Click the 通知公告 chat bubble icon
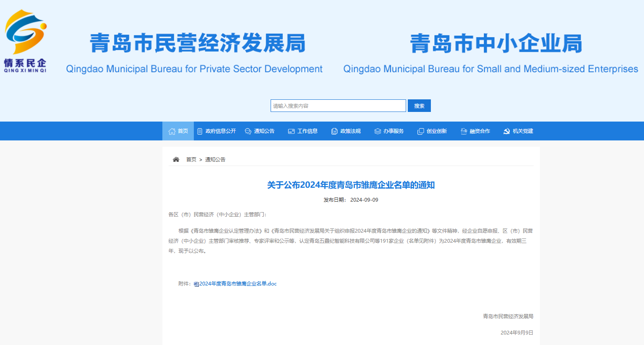 click(x=248, y=131)
